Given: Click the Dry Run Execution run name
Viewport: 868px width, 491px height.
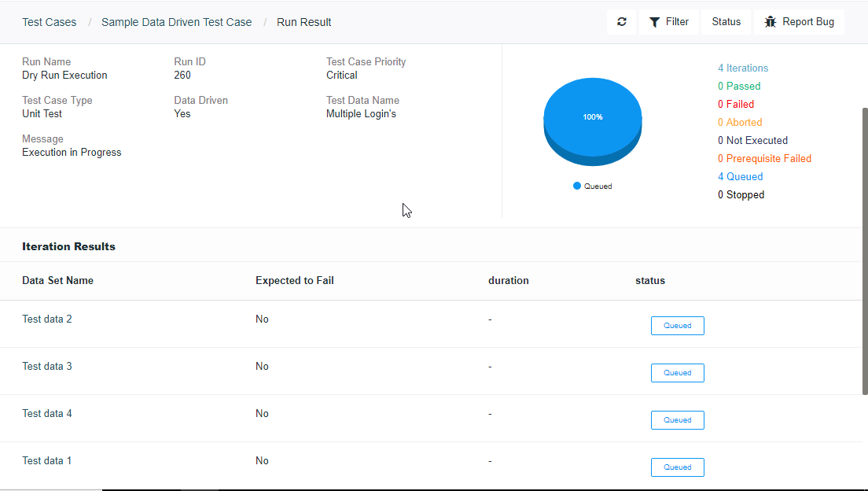Looking at the screenshot, I should point(64,75).
